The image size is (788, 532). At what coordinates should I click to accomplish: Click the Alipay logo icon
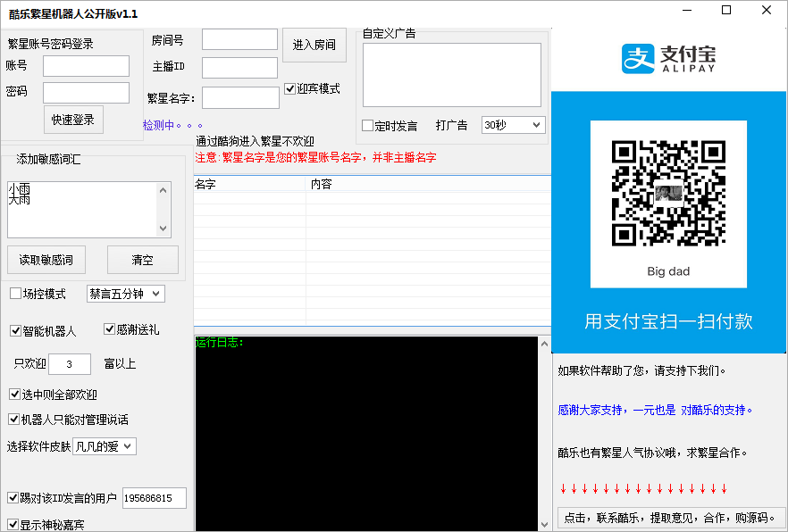[x=639, y=59]
